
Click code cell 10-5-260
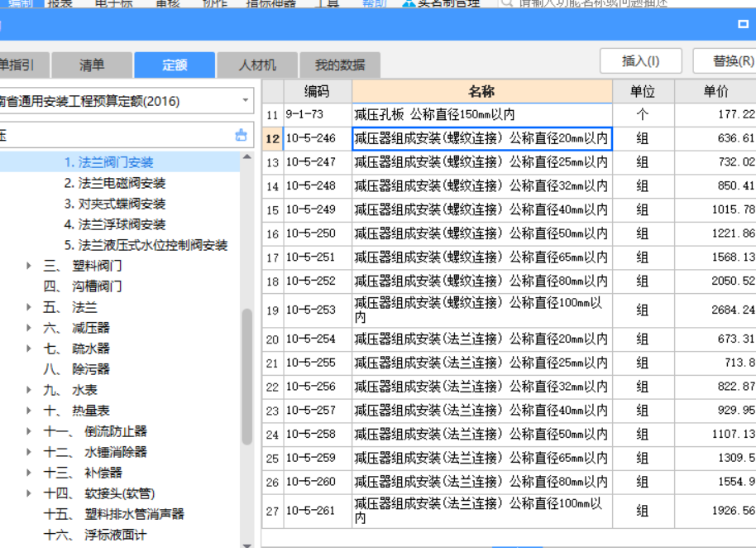(x=318, y=482)
